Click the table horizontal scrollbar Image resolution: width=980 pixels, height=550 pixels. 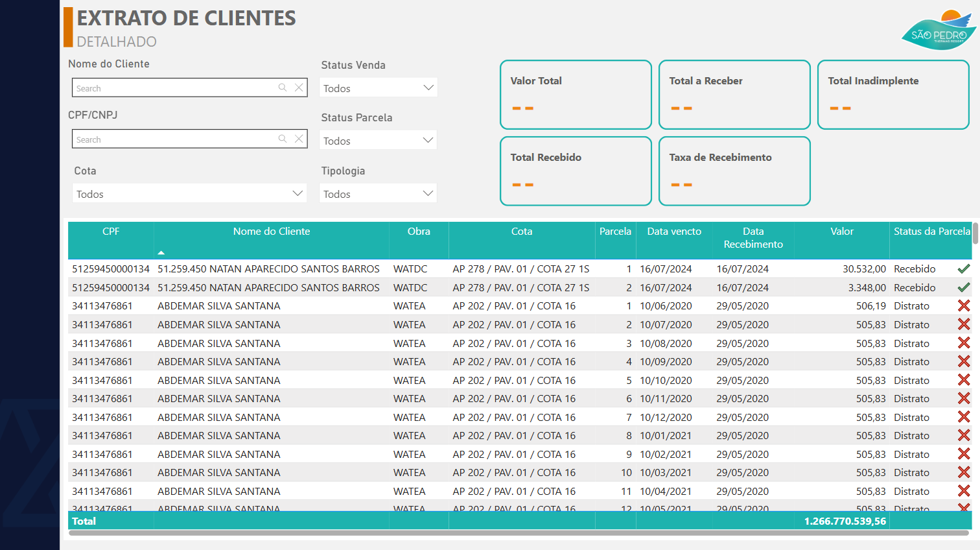tap(520, 533)
